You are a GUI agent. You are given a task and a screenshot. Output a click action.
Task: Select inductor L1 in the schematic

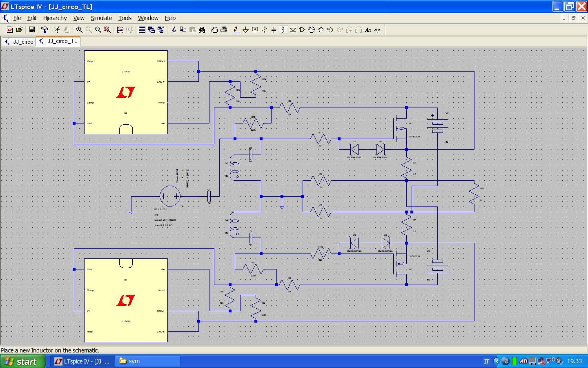pos(234,168)
